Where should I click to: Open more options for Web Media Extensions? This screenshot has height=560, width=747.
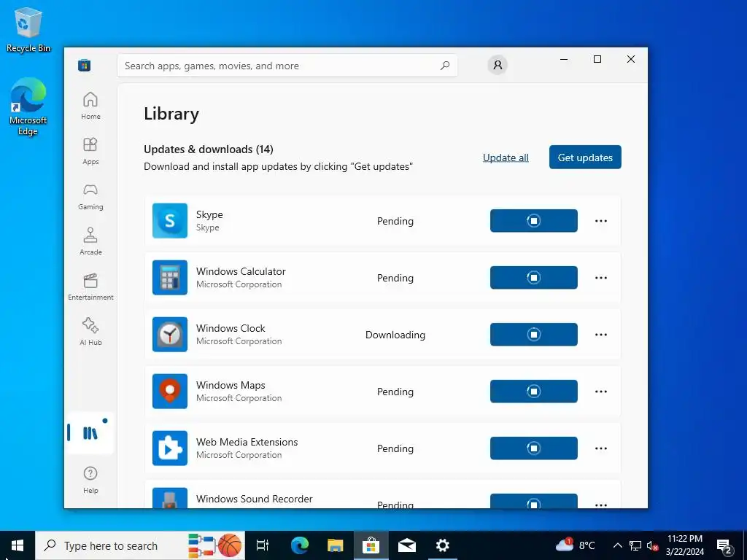pyautogui.click(x=601, y=448)
